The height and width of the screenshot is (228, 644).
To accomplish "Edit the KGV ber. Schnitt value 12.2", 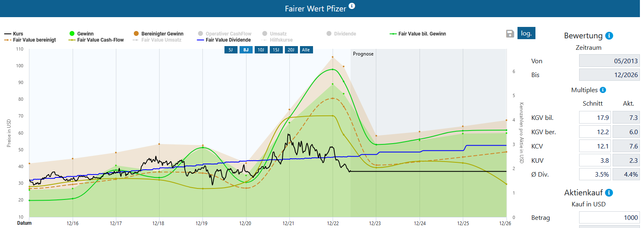I will point(595,132).
